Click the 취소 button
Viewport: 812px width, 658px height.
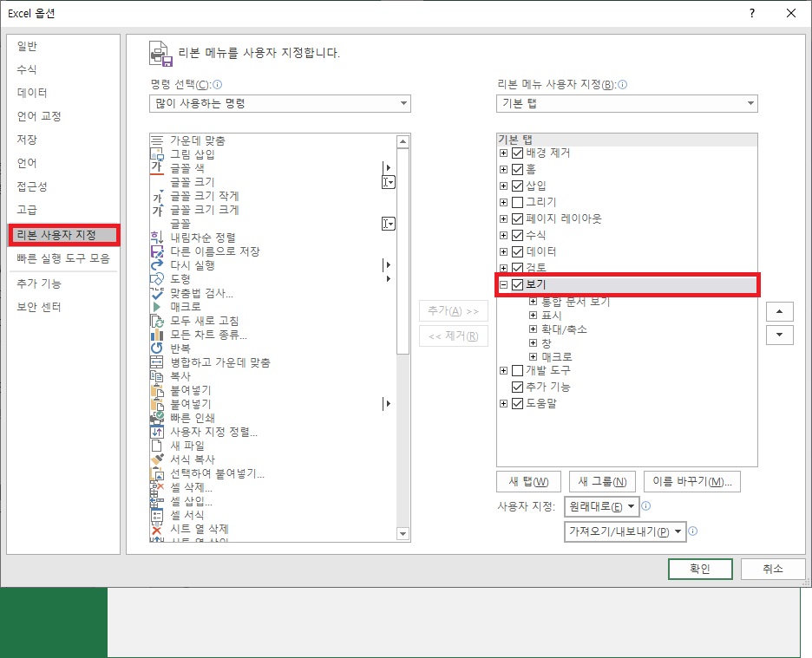773,569
